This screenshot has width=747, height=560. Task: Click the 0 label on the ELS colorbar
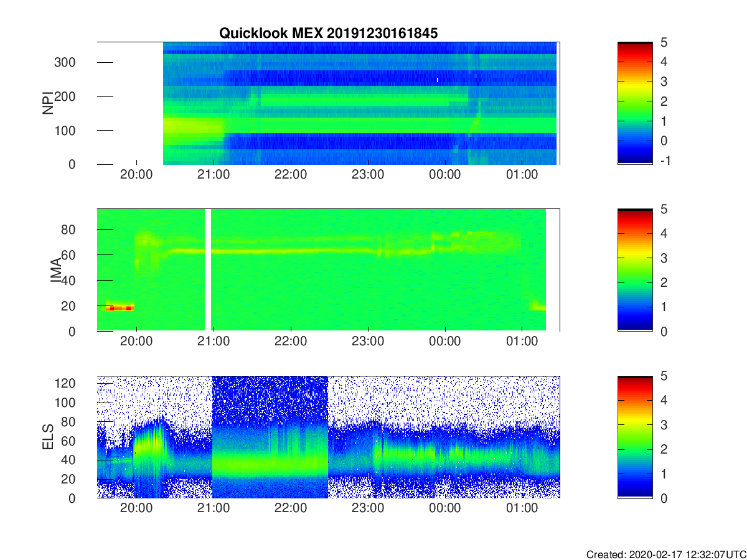[x=663, y=498]
